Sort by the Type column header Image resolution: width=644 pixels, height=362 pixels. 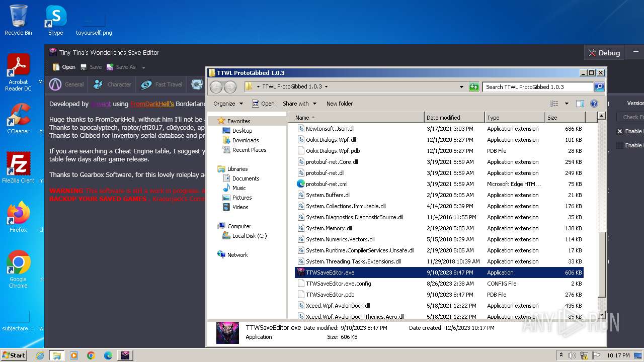coord(515,118)
